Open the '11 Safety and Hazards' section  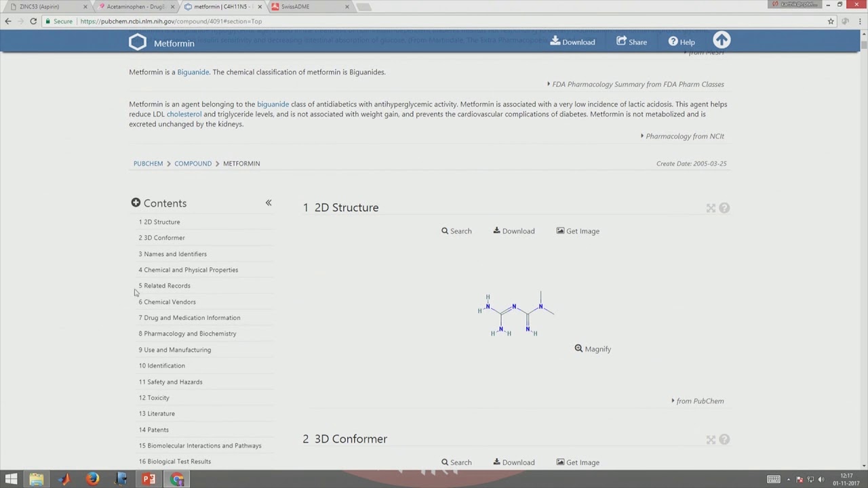[170, 382]
